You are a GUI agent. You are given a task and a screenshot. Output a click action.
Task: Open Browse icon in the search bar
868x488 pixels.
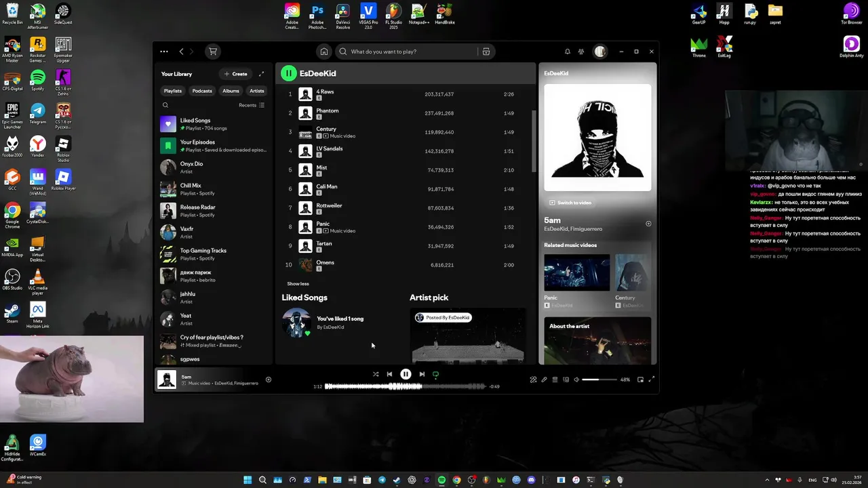pos(486,52)
